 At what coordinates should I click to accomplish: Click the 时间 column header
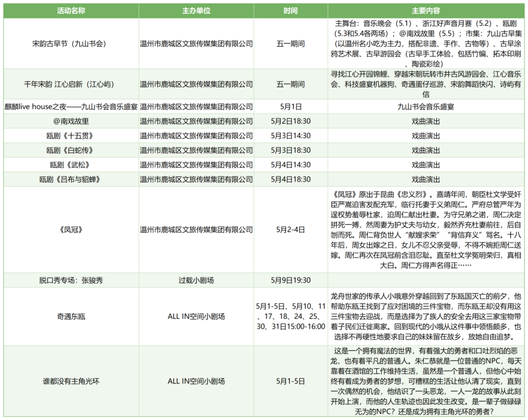pos(290,11)
